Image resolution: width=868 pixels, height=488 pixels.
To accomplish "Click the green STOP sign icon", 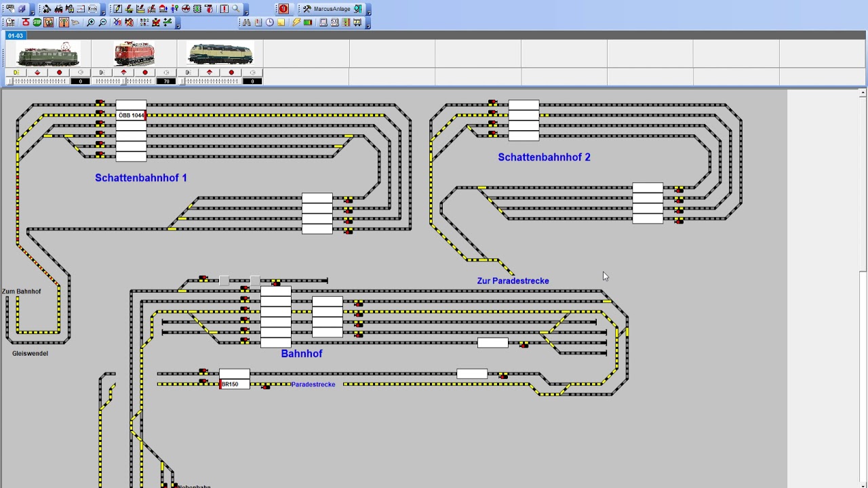I will coord(37,22).
